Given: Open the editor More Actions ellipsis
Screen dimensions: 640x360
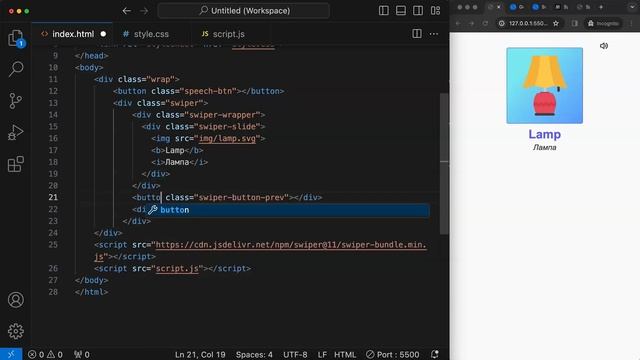Looking at the screenshot, I should (434, 34).
